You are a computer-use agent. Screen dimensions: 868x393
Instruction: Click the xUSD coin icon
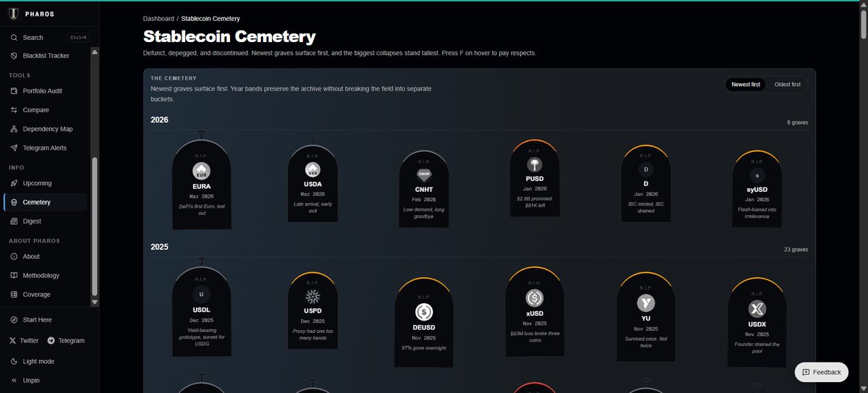[535, 297]
